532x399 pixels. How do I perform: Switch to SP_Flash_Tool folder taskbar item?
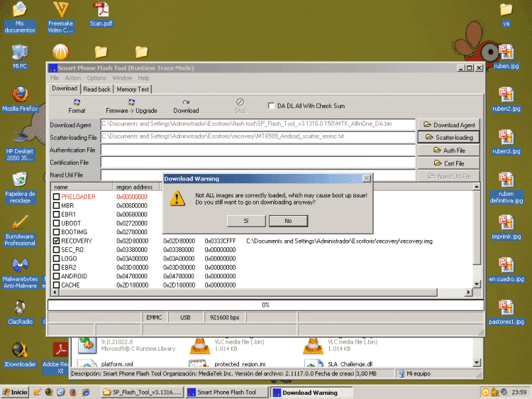[x=142, y=392]
